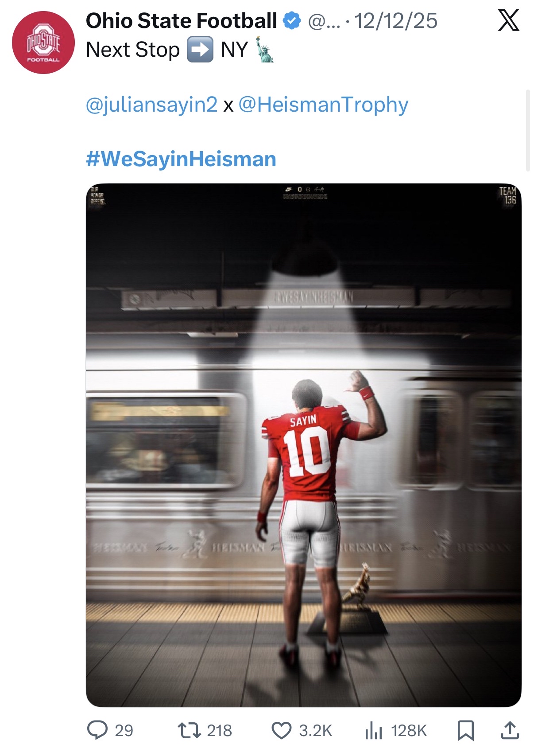Open replies via the comment bubble icon
534x756 pixels.
coord(97,730)
